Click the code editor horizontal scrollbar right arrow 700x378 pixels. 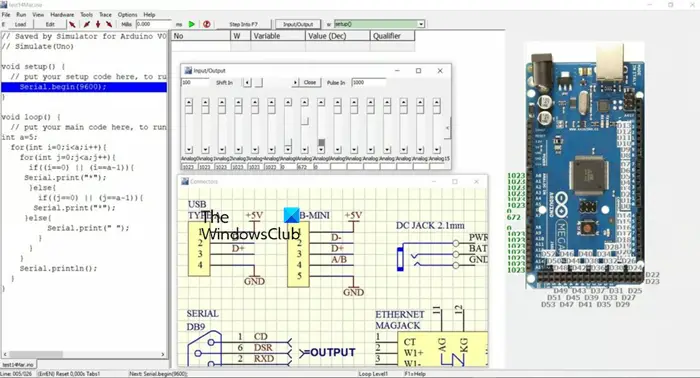162,354
